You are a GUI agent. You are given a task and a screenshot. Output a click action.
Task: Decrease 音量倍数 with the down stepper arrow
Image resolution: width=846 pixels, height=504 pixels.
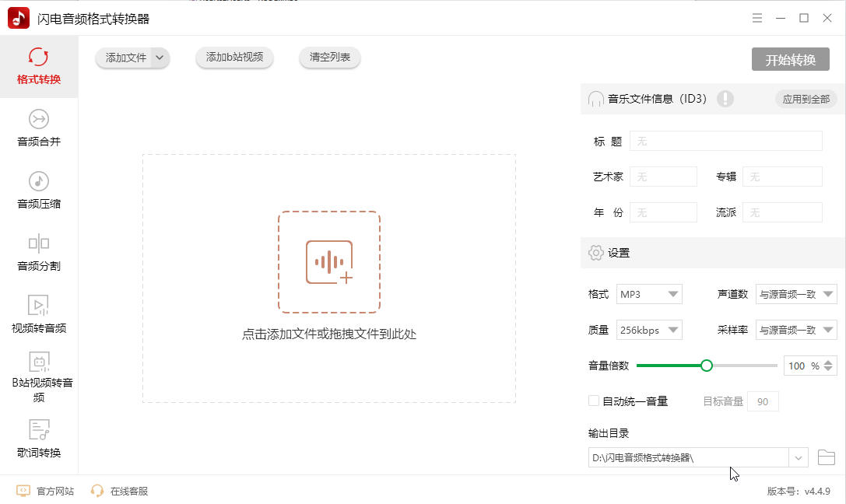[x=828, y=370]
